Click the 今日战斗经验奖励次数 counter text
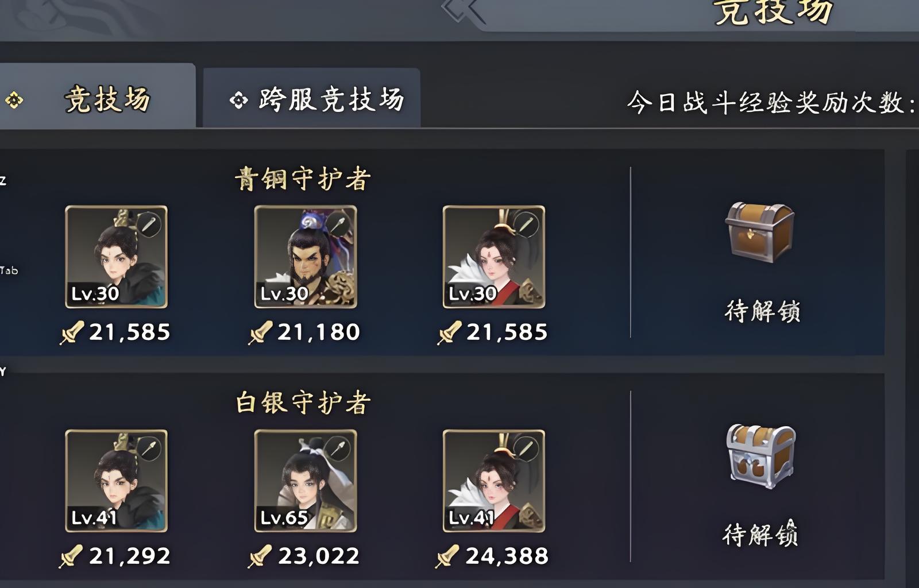 coord(773,103)
